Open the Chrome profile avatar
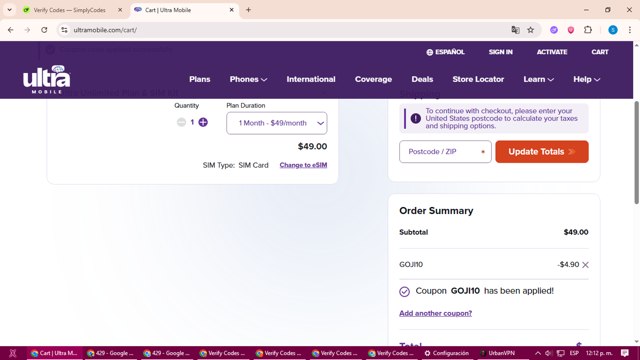Viewport: 640px width, 360px height. point(613,30)
